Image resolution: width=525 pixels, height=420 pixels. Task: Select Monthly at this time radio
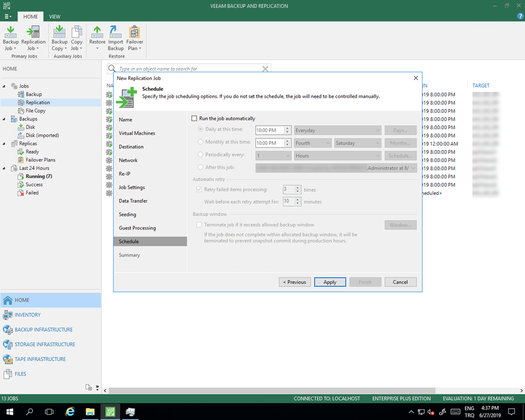tap(200, 142)
